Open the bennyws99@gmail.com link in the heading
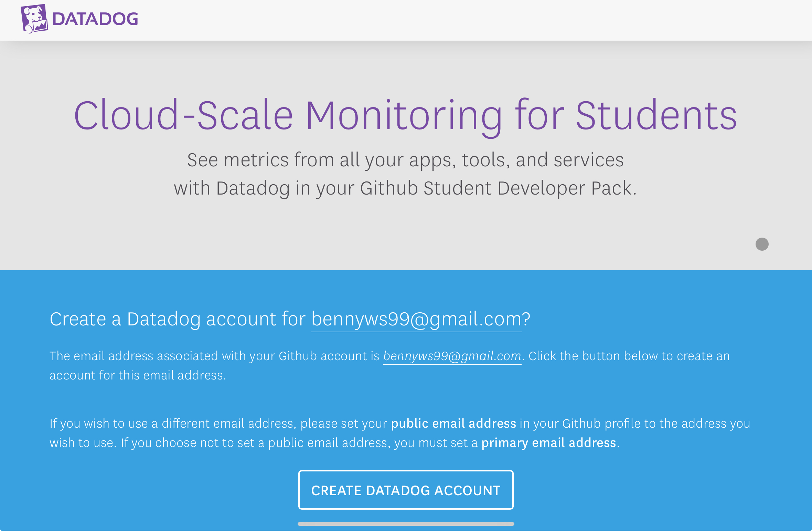This screenshot has height=531, width=812. [x=416, y=319]
